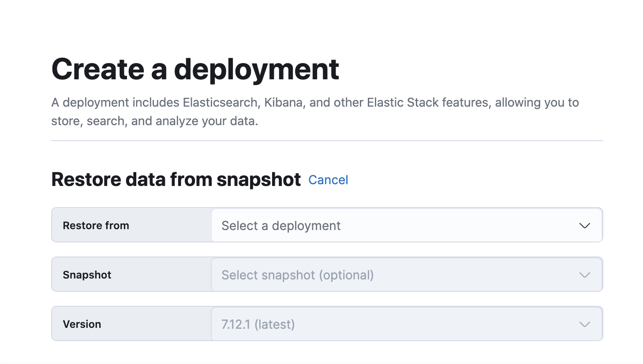The height and width of the screenshot is (364, 643).
Task: Open the Version dropdown
Action: click(x=406, y=324)
